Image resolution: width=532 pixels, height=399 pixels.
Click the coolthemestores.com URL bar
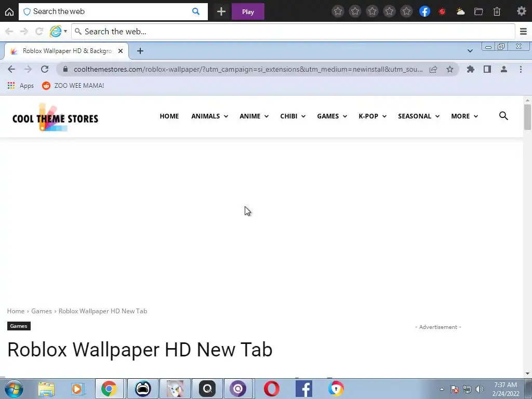pyautogui.click(x=248, y=69)
